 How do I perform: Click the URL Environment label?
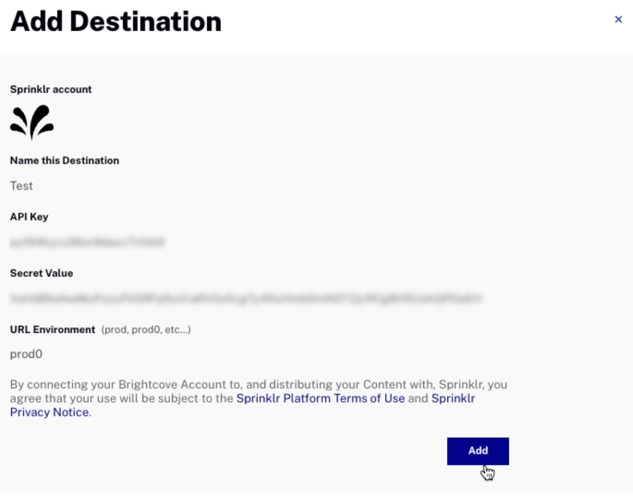coord(52,329)
